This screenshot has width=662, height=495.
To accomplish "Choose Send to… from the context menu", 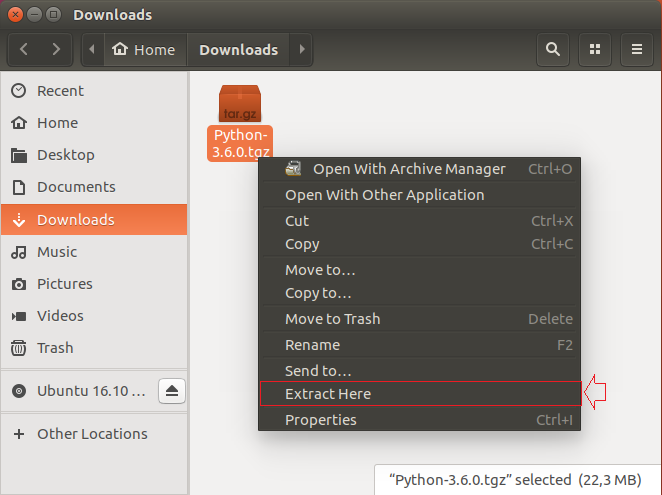I will click(x=419, y=371).
